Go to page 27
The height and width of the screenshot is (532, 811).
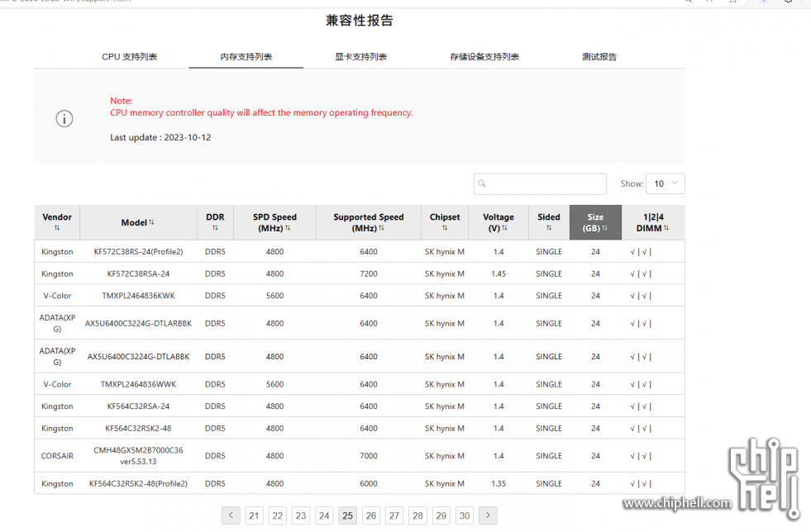pyautogui.click(x=394, y=515)
